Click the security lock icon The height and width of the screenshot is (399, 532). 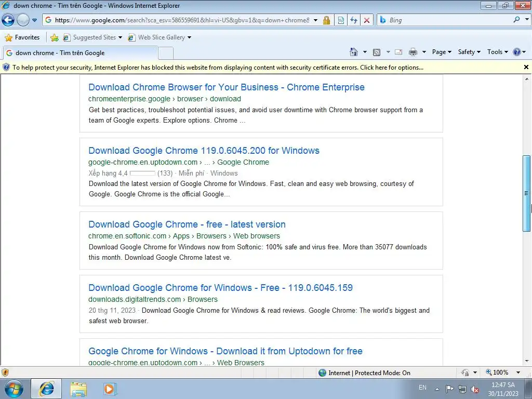click(x=326, y=20)
